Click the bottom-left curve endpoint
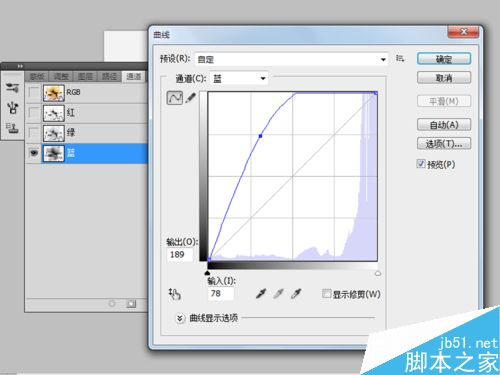Image resolution: width=500 pixels, height=375 pixels. point(209,259)
